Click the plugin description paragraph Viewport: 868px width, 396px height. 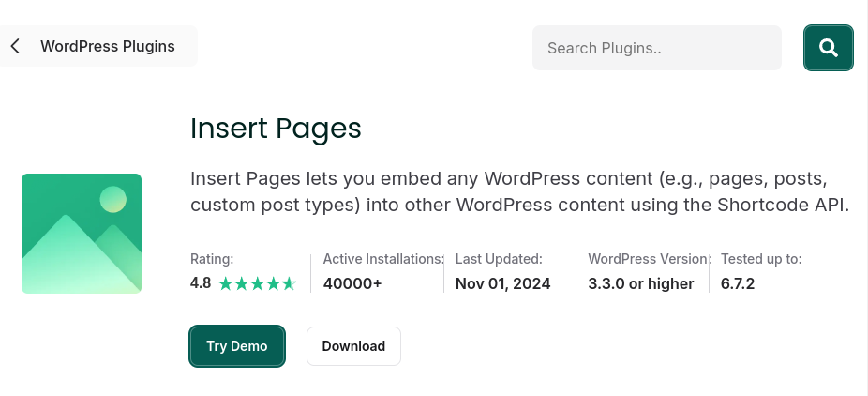pos(519,191)
